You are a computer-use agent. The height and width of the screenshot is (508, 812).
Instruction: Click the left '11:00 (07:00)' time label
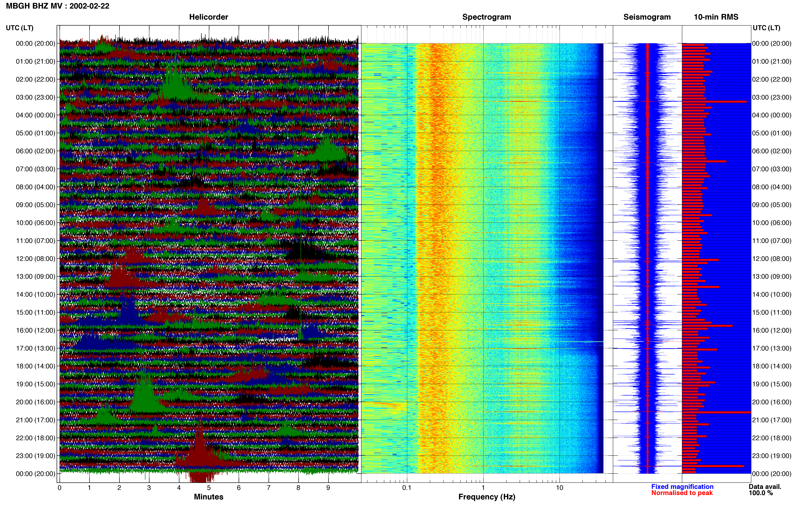click(36, 241)
